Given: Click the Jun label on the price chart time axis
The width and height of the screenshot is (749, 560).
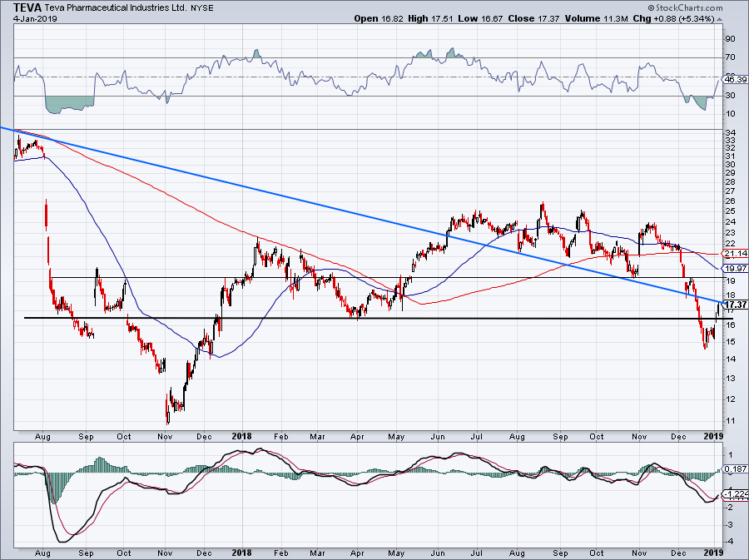Looking at the screenshot, I should [x=438, y=436].
